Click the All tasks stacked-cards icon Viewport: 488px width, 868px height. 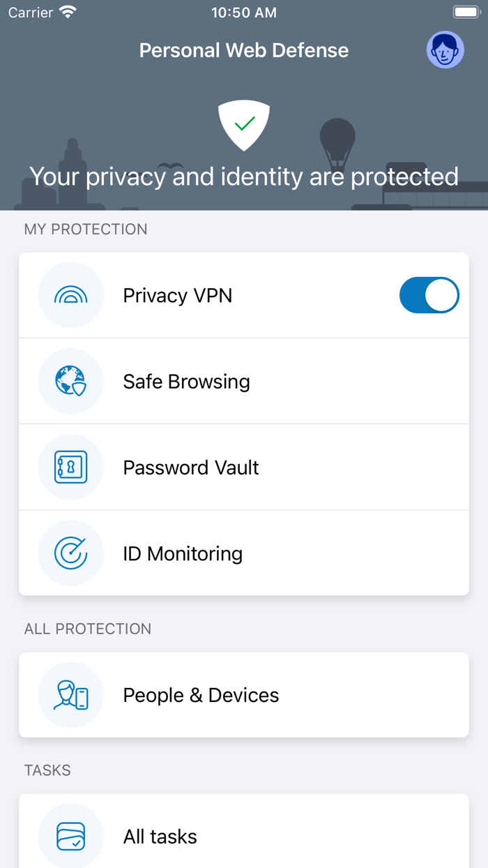pos(70,836)
